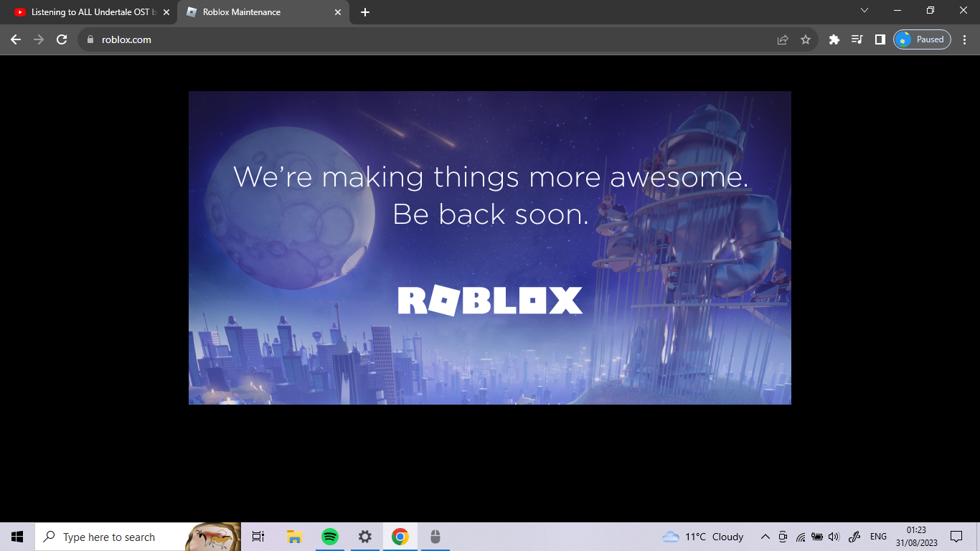Toggle the browser side panel
The image size is (980, 551).
coord(880,39)
